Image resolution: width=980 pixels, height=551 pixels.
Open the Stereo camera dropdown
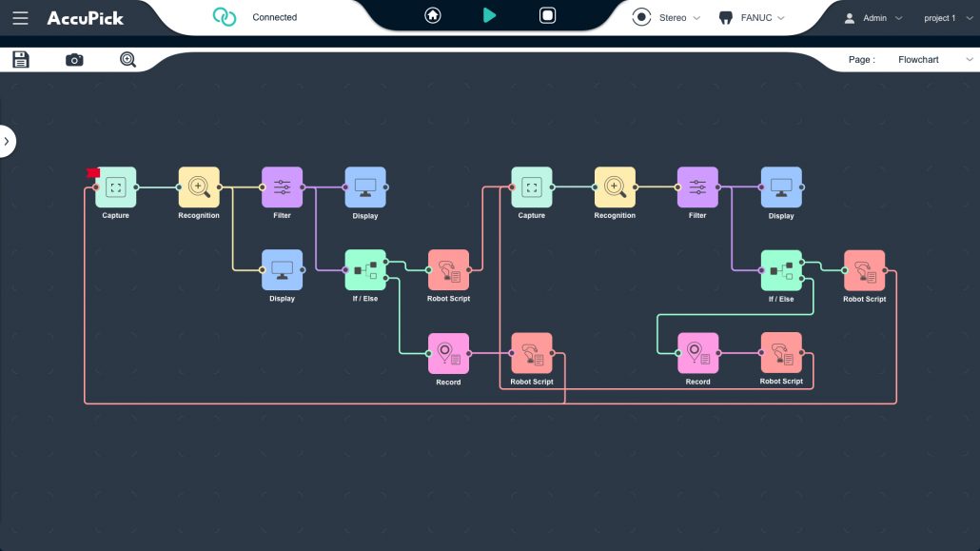pyautogui.click(x=666, y=18)
